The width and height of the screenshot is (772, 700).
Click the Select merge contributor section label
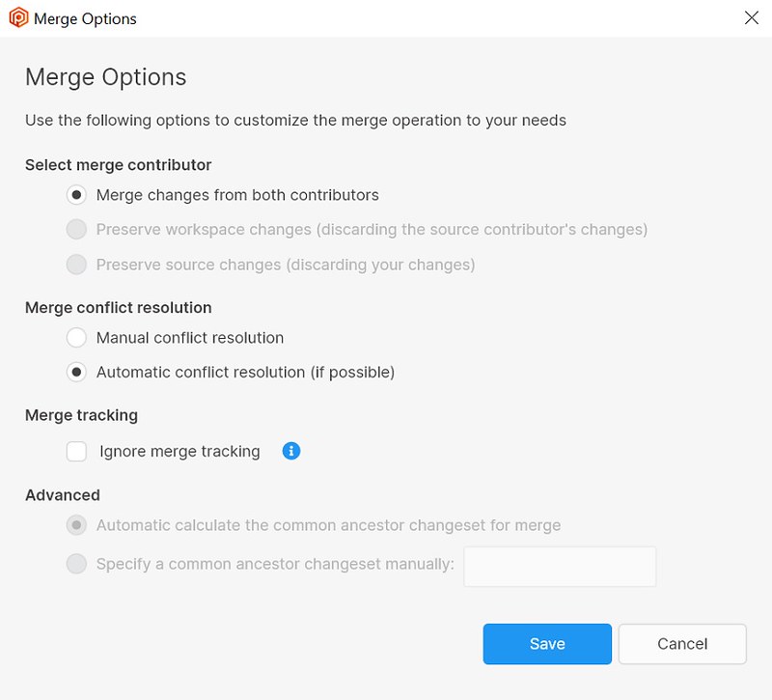tap(118, 164)
